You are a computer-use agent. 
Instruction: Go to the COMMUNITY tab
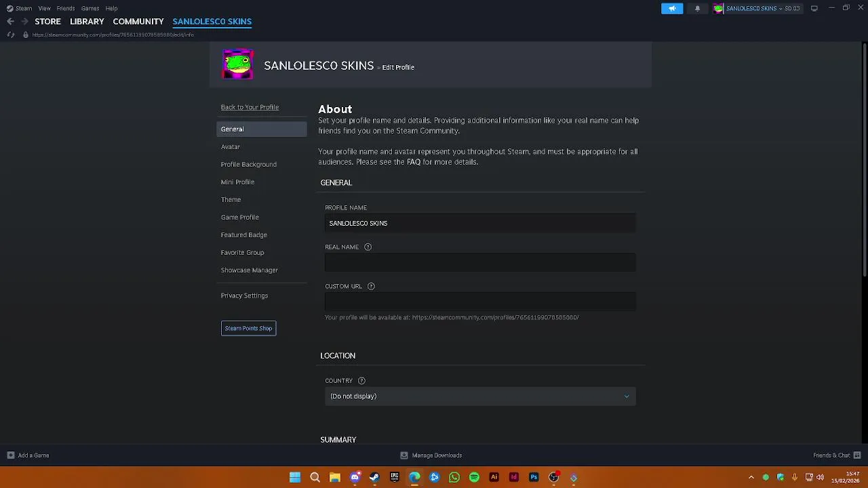(x=138, y=22)
